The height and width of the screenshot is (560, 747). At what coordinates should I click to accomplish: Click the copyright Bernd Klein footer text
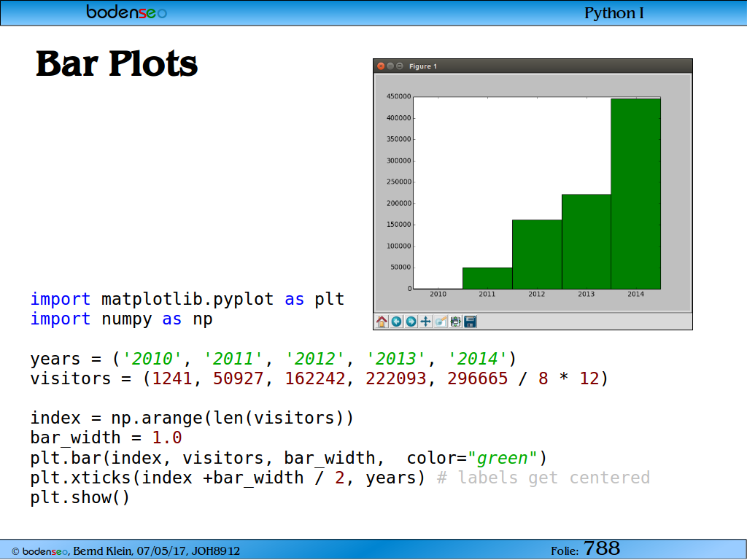click(125, 551)
